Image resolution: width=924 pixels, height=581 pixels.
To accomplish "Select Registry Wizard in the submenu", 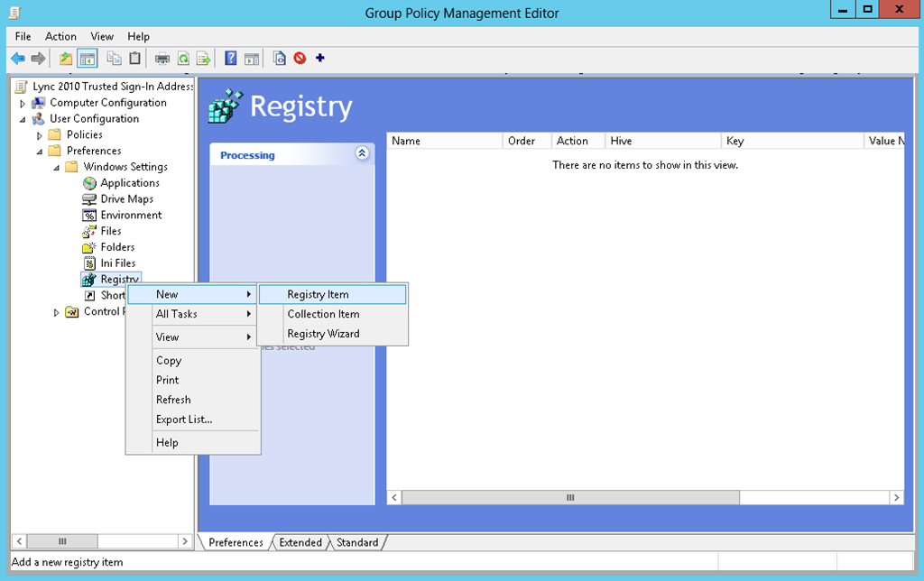I will 323,334.
